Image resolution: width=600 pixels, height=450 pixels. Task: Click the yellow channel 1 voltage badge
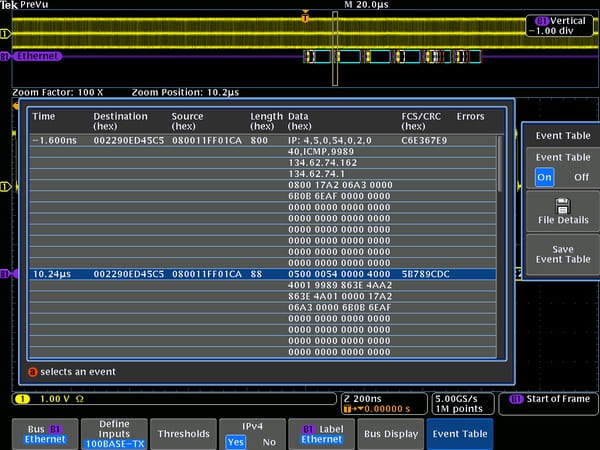click(50, 400)
